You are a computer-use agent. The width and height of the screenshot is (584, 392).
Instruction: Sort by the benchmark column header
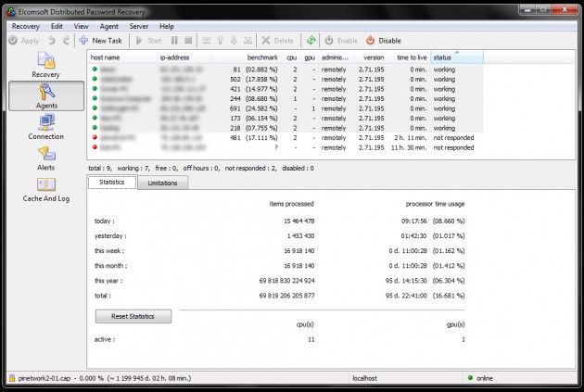(247, 57)
